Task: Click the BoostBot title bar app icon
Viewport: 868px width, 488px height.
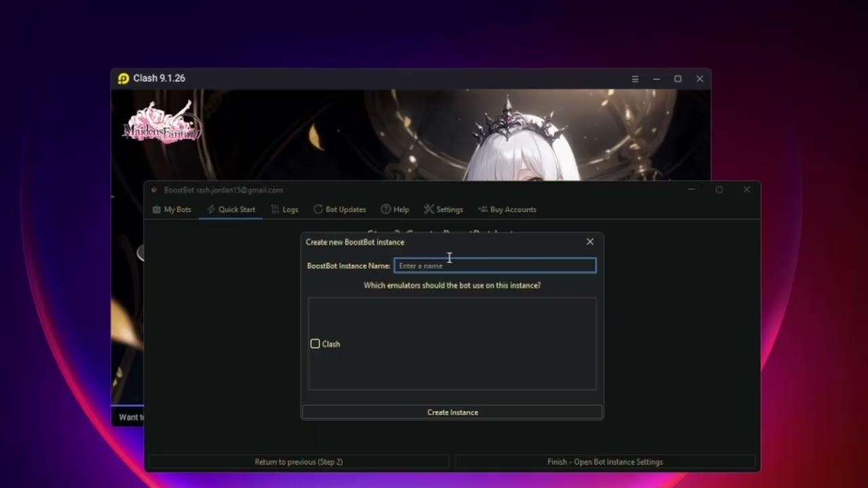Action: (155, 190)
